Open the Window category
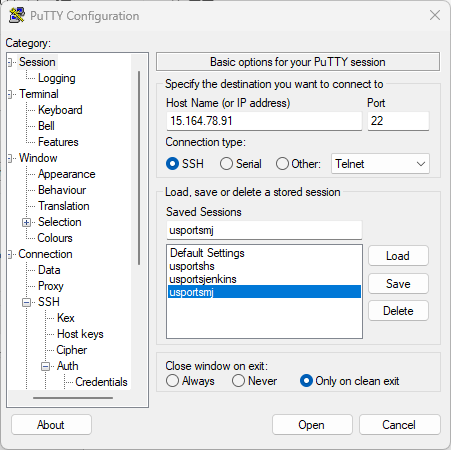The image size is (451, 450). pos(38,158)
